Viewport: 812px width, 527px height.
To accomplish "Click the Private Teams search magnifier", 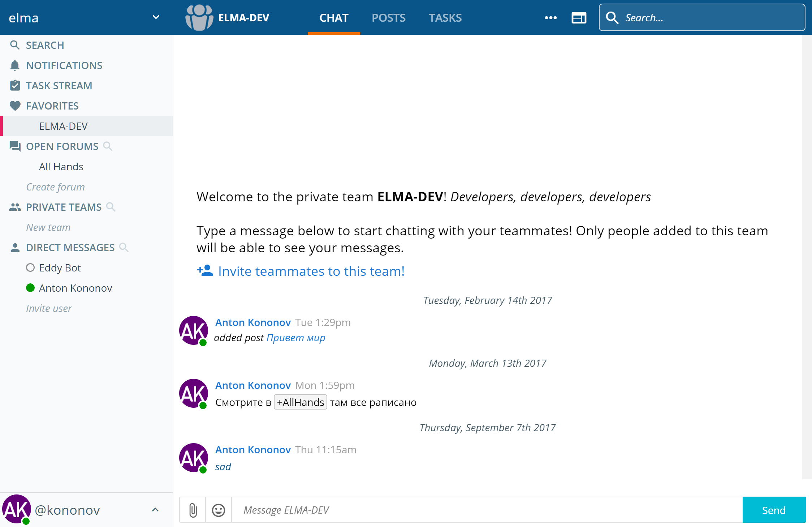I will pyautogui.click(x=111, y=207).
